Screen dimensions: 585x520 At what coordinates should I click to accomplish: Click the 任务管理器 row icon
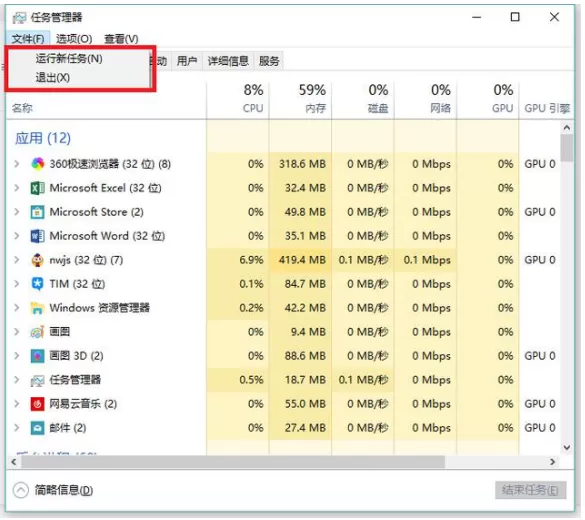pyautogui.click(x=37, y=380)
